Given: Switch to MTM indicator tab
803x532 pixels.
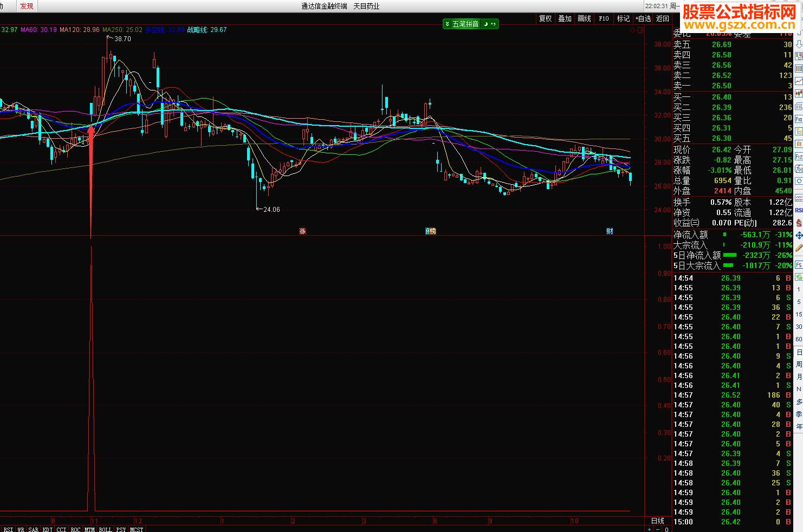Looking at the screenshot, I should [x=89, y=529].
